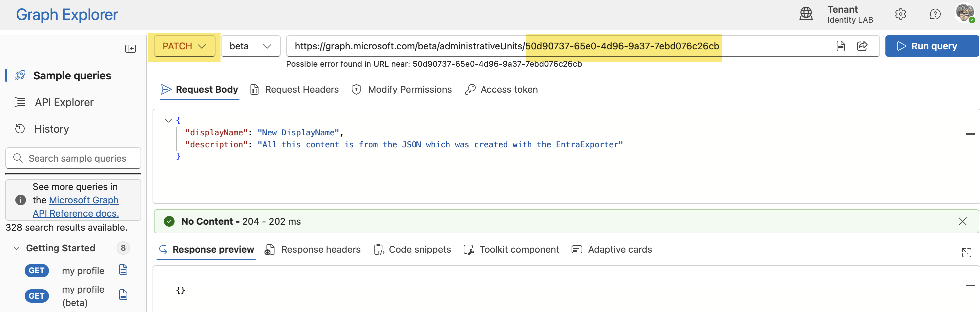Collapse the Getting Started group
This screenshot has height=312, width=980.
coord(17,248)
